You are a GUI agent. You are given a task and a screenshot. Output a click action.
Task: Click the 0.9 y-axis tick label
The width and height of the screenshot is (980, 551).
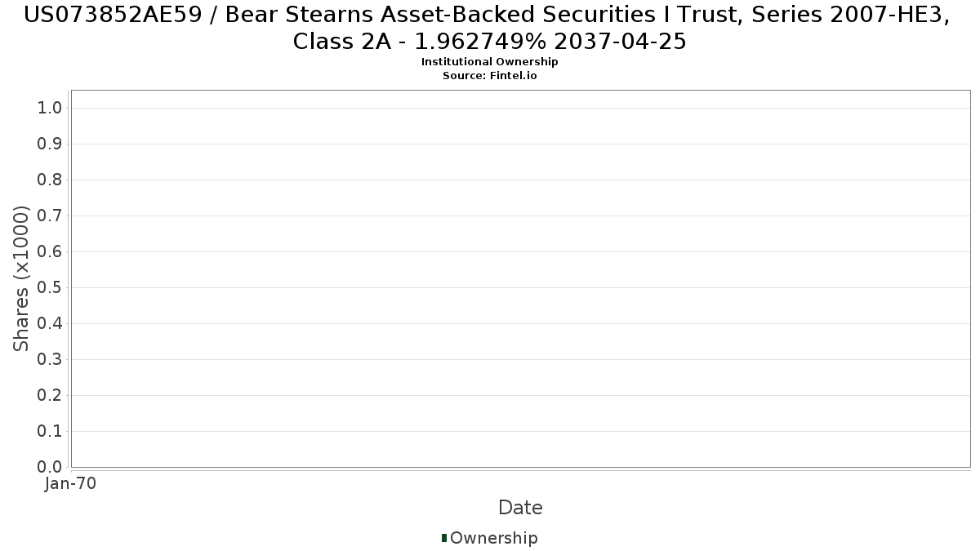50,144
